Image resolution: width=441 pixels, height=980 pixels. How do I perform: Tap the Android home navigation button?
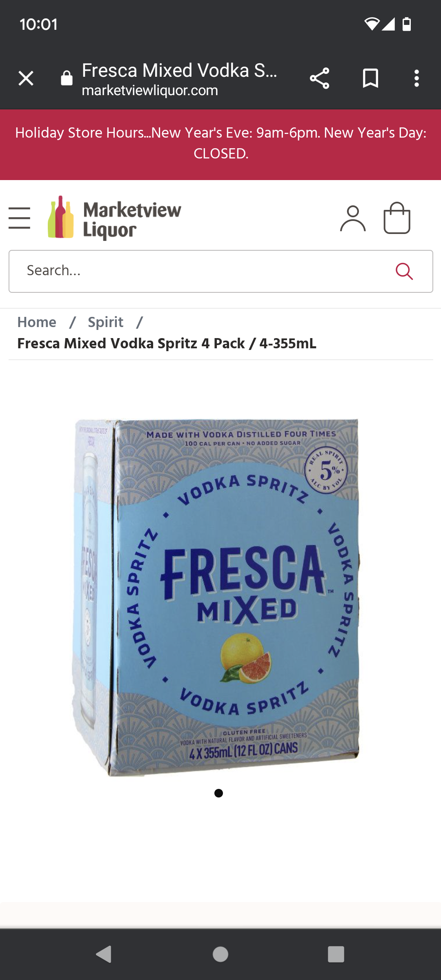(x=220, y=954)
